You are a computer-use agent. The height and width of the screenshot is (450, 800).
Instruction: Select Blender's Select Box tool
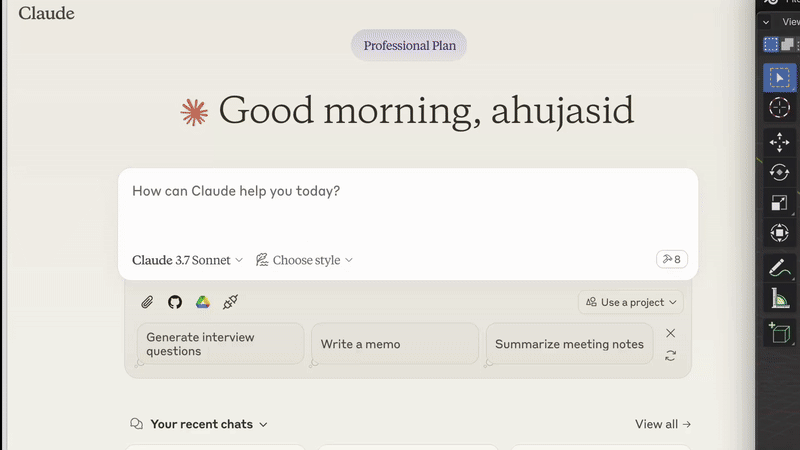780,78
